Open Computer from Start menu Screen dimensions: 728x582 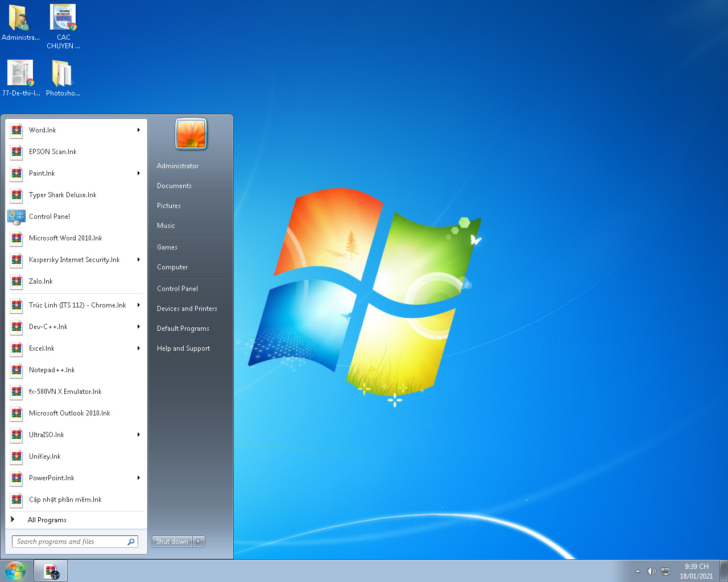pyautogui.click(x=172, y=267)
